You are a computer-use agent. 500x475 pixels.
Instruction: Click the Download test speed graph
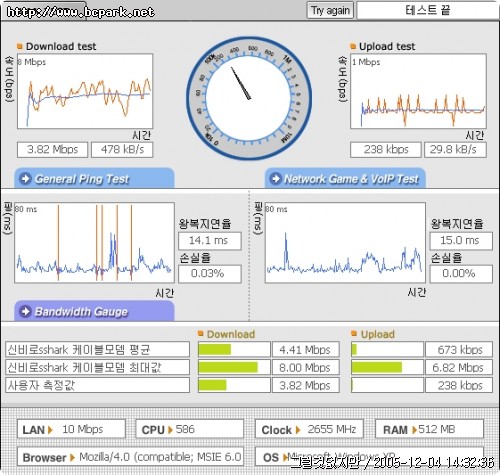(x=85, y=91)
